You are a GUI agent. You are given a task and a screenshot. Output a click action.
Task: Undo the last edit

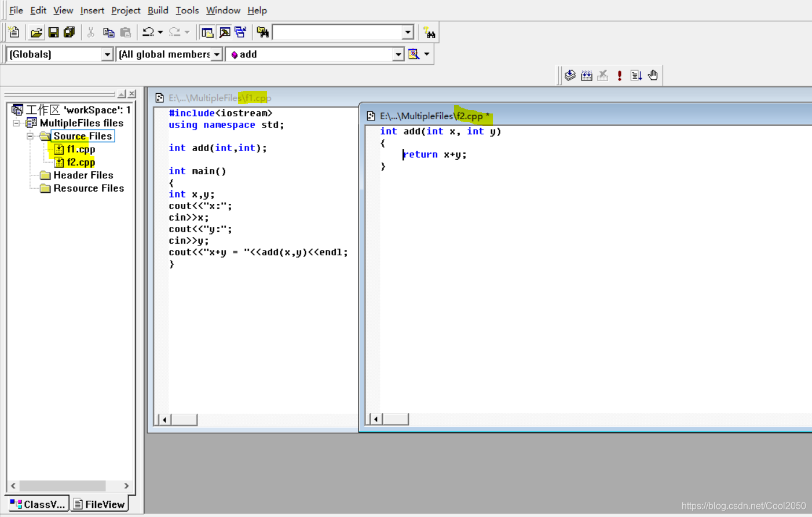[x=148, y=32]
